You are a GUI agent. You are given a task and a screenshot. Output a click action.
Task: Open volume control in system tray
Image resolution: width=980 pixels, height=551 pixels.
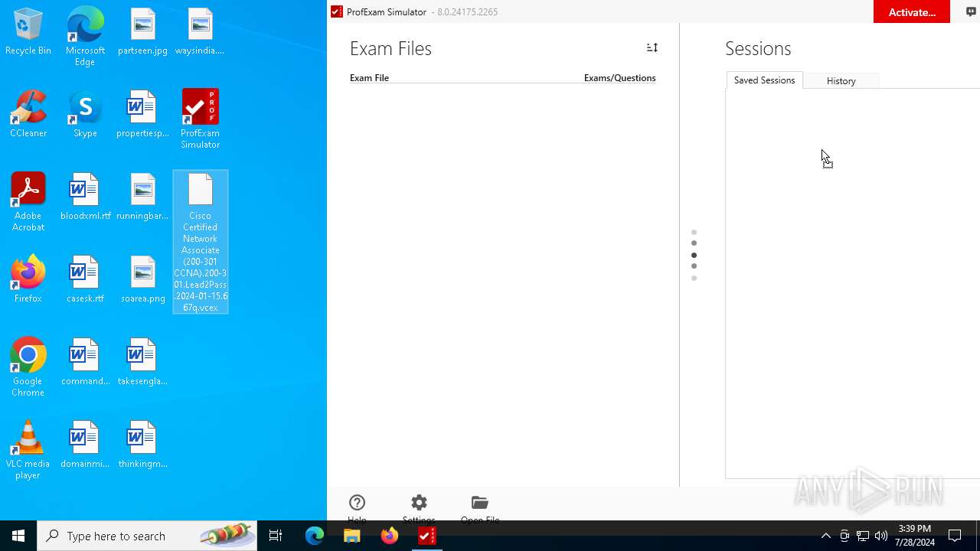(881, 536)
